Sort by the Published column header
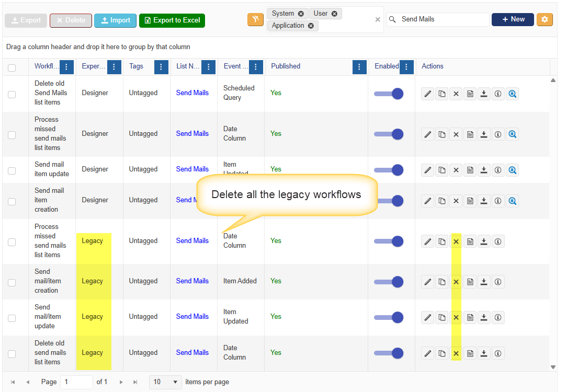The image size is (567, 392). pos(286,66)
